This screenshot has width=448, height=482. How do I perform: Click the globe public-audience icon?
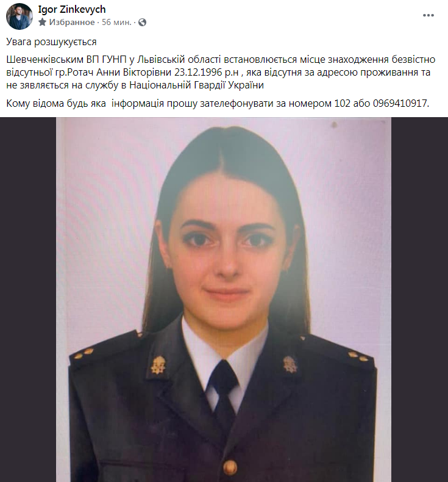(x=142, y=22)
